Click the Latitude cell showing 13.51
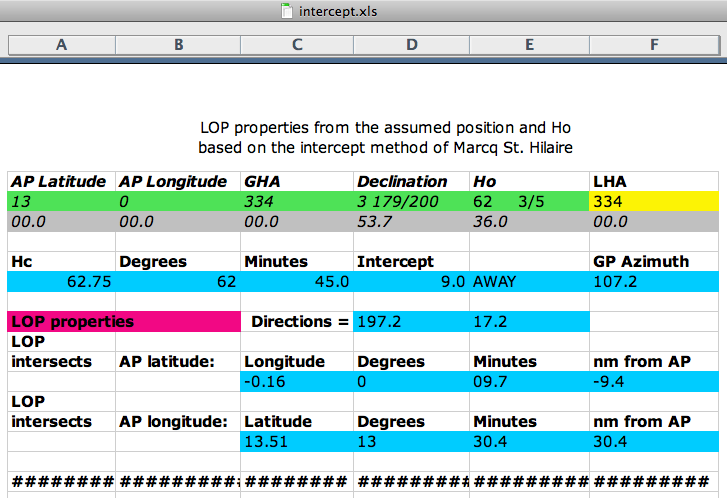 click(297, 441)
